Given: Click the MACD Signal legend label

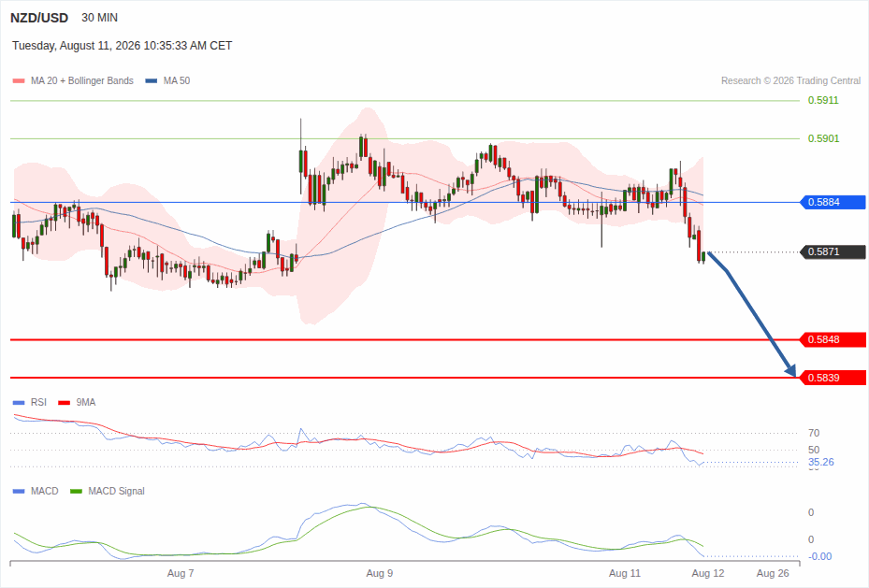Looking at the screenshot, I should pos(116,491).
